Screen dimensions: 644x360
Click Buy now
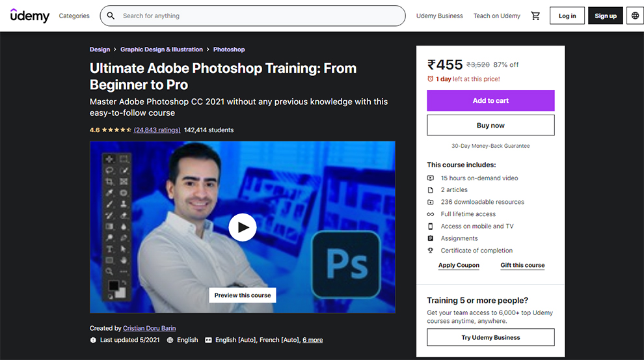point(490,126)
